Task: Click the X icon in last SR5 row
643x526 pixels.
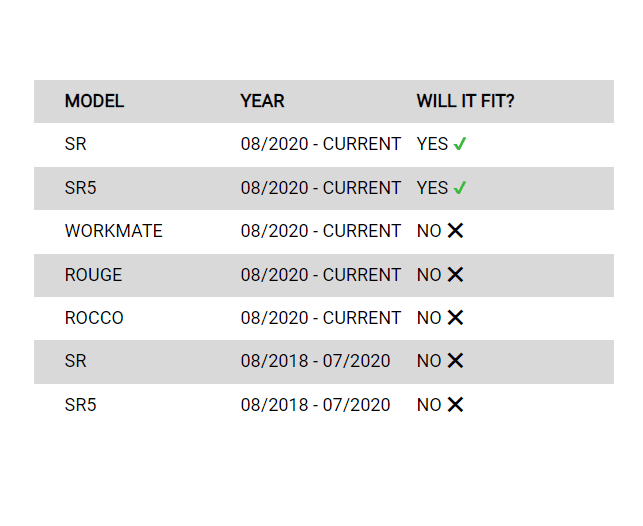Action: 455,405
